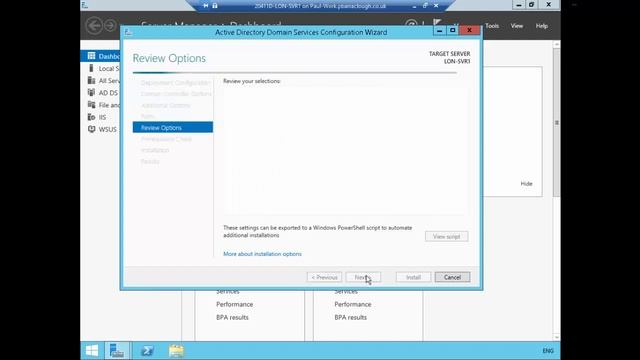This screenshot has height=360, width=640.
Task: Click the review selections text area
Action: coord(346,151)
